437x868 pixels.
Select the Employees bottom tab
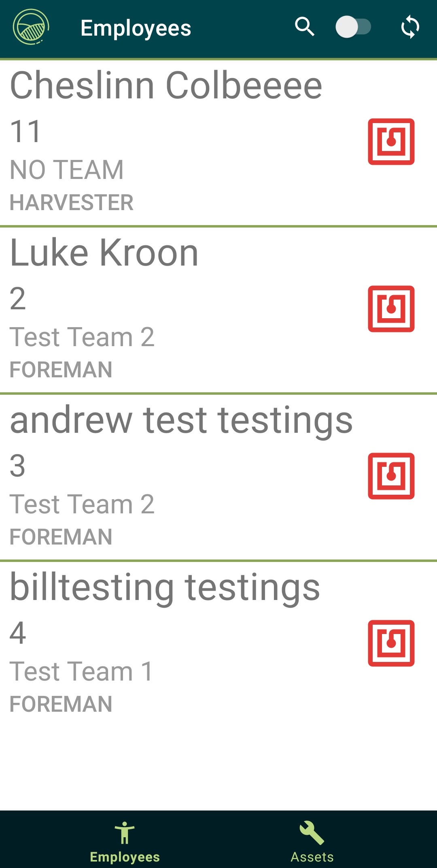pos(125,840)
